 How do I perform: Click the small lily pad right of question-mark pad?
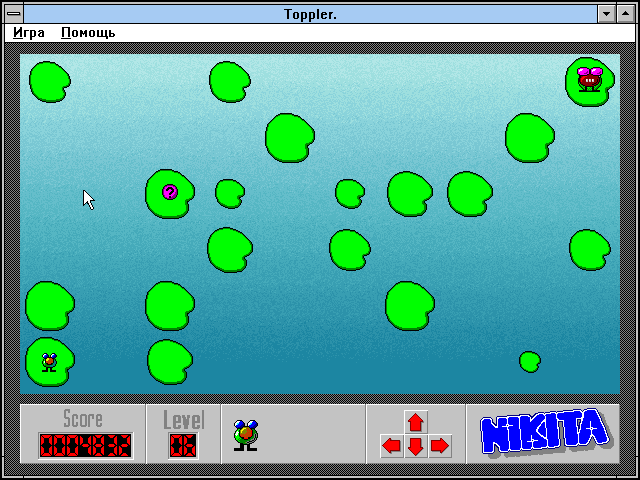pos(230,193)
